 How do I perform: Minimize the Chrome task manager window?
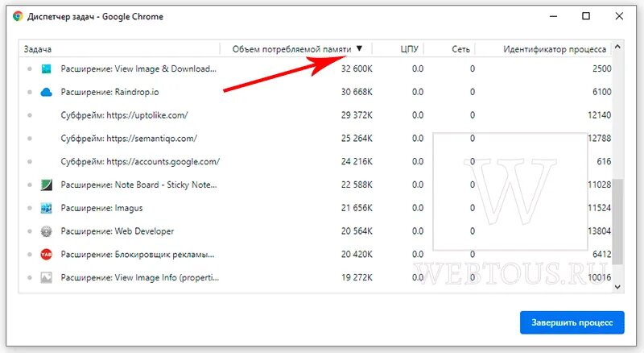pos(554,16)
